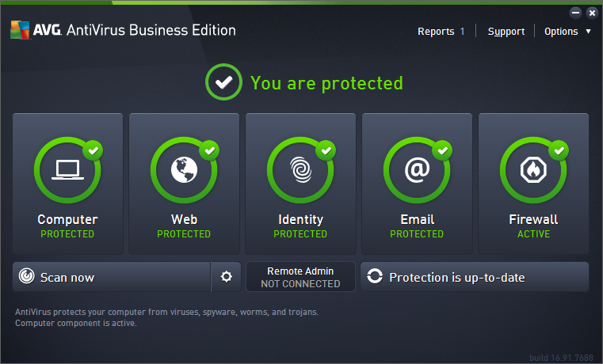Click the Computer tile green check badge
The height and width of the screenshot is (364, 603).
tap(94, 149)
